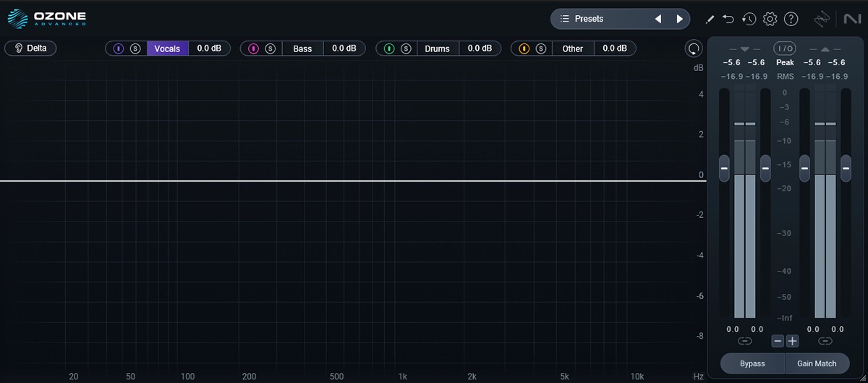This screenshot has height=383, width=868.
Task: Select the Other stem tab
Action: click(572, 49)
